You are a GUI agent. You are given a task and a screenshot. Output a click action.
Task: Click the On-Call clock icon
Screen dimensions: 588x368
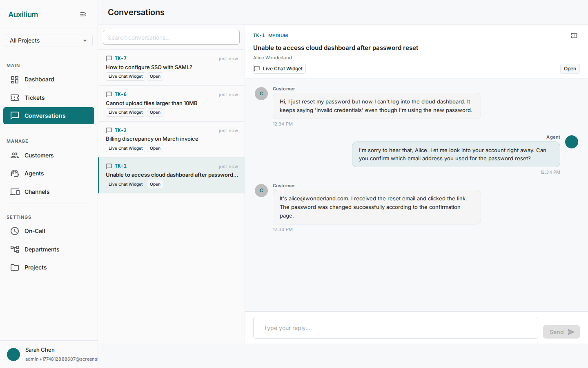(x=15, y=231)
